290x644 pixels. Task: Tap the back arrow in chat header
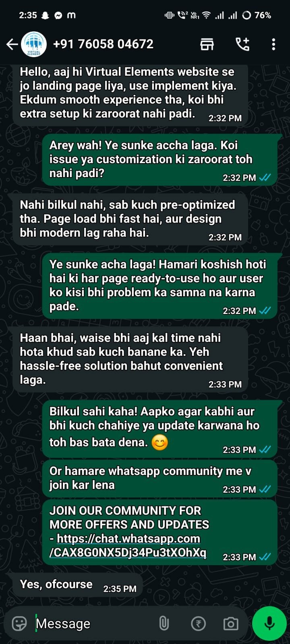[x=12, y=44]
